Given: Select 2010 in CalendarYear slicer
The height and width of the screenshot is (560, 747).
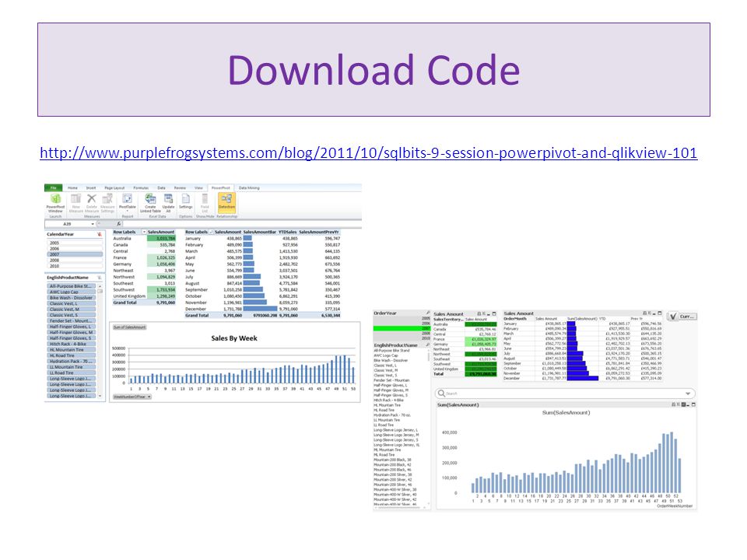Looking at the screenshot, I should [75, 266].
